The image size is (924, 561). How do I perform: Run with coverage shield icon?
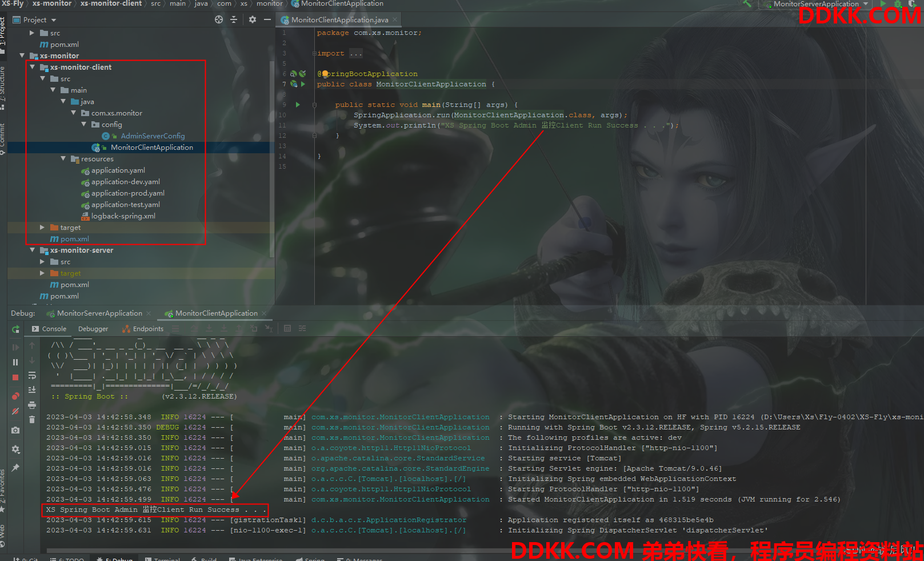[913, 4]
